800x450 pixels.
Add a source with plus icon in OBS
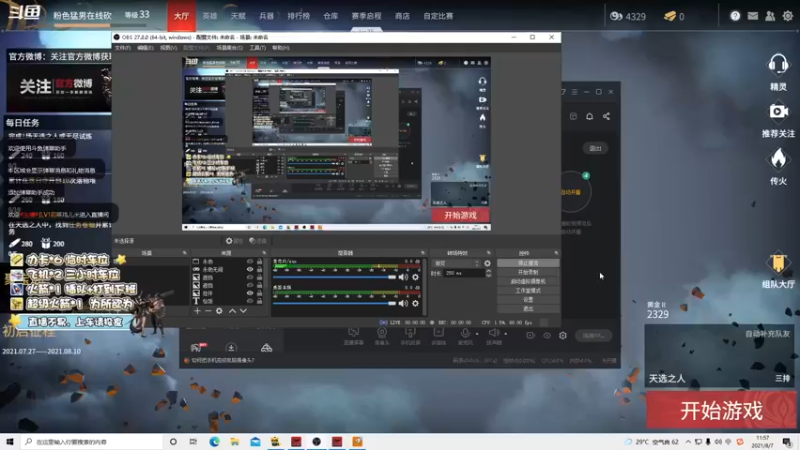click(197, 311)
